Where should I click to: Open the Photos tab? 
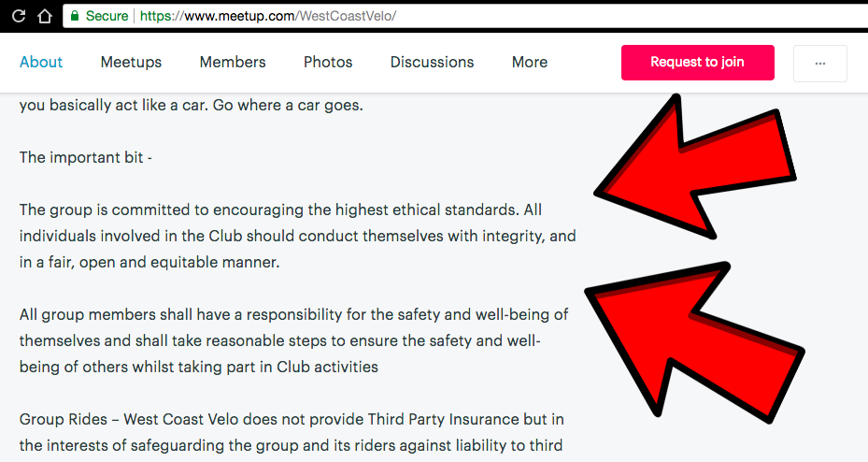point(328,62)
